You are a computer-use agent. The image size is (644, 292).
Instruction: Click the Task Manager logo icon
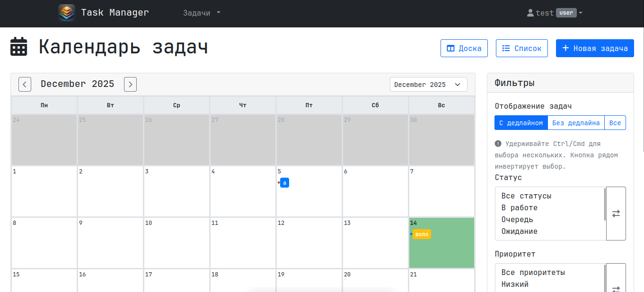pos(66,13)
